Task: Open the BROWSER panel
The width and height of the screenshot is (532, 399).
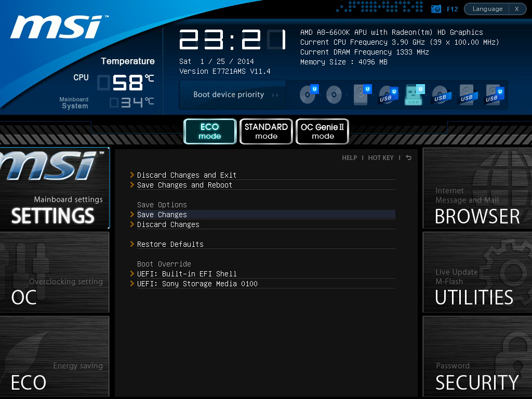Action: coord(477,188)
